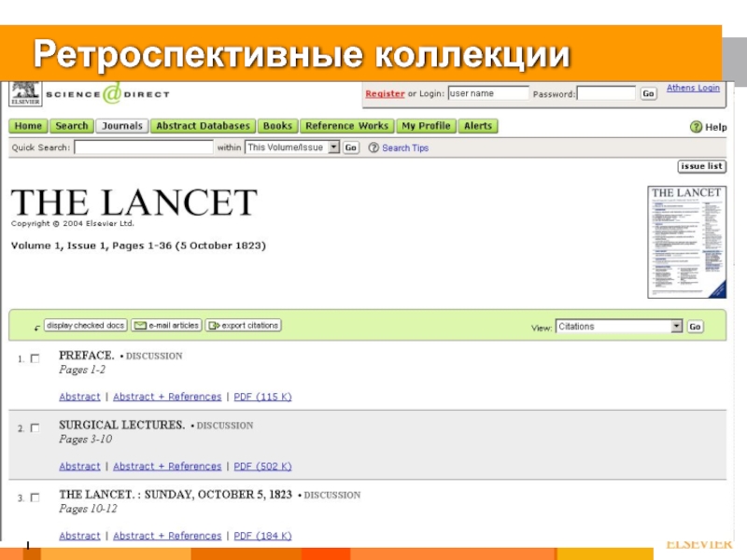Click Go button next to Password
Screen dimensions: 747x560
[x=648, y=93]
